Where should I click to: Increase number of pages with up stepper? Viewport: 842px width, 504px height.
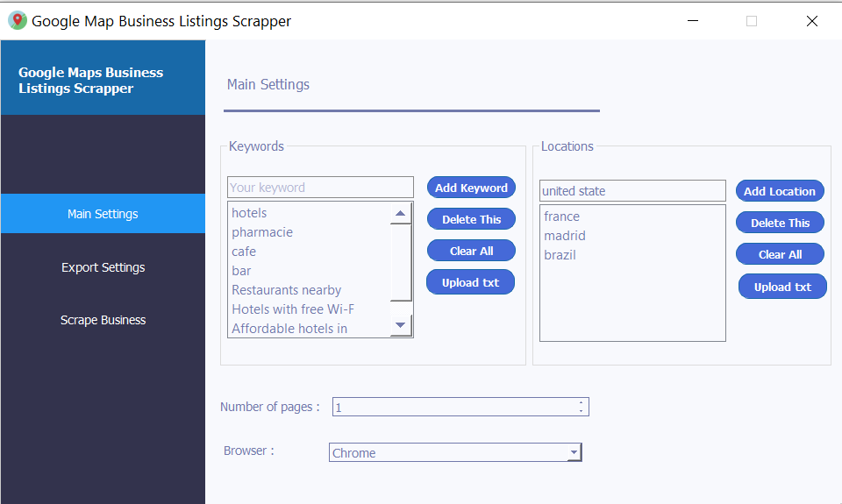tap(581, 403)
